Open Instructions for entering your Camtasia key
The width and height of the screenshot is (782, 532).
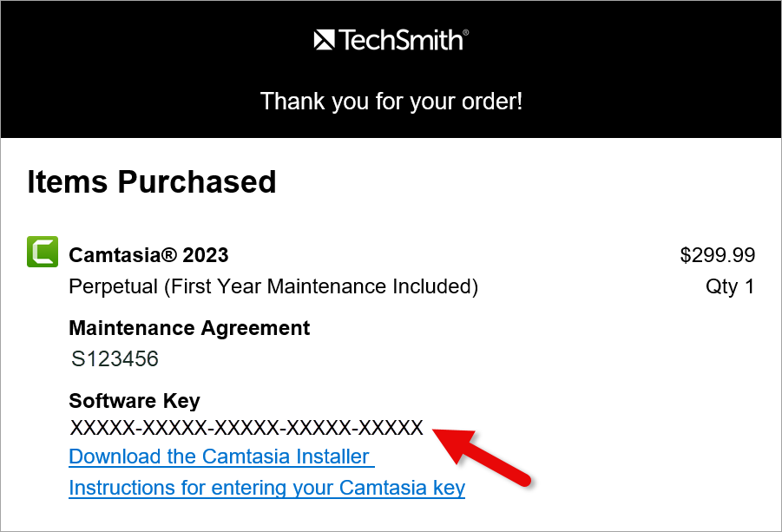tap(266, 488)
